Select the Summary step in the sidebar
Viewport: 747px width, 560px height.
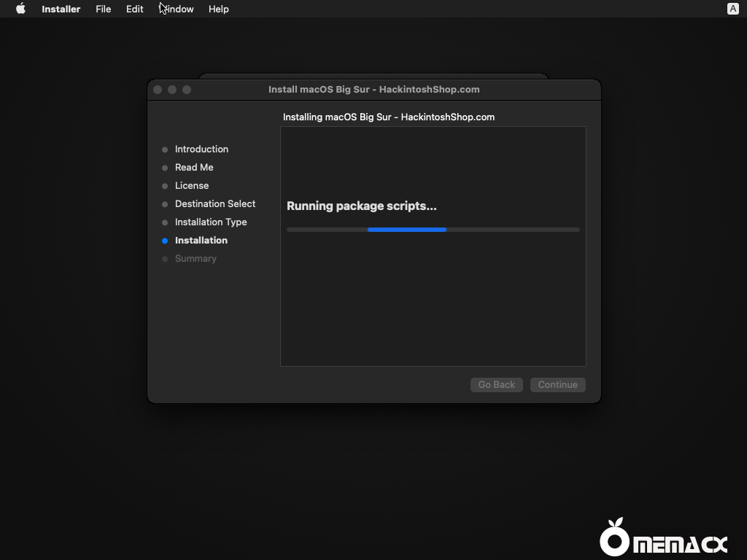[196, 258]
